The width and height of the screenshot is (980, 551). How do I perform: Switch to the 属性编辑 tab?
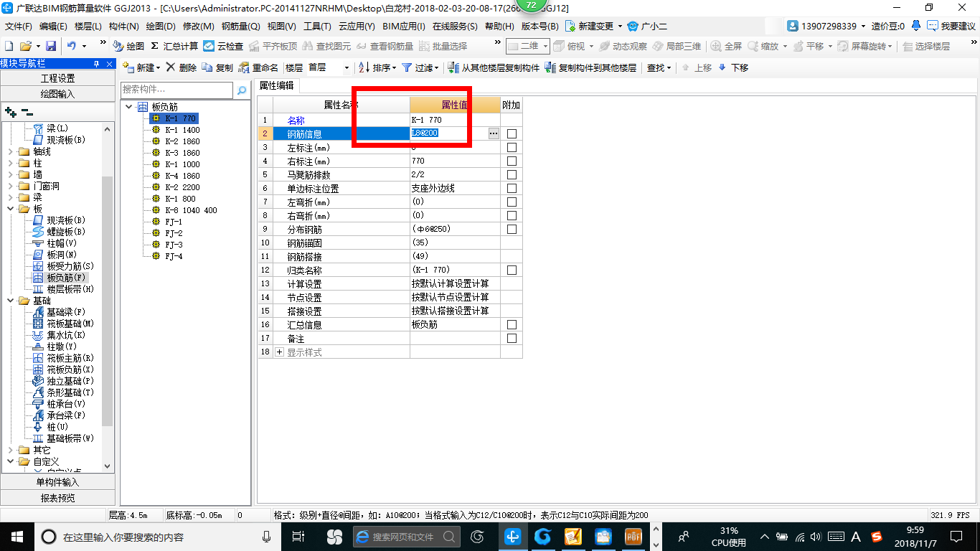coord(276,85)
